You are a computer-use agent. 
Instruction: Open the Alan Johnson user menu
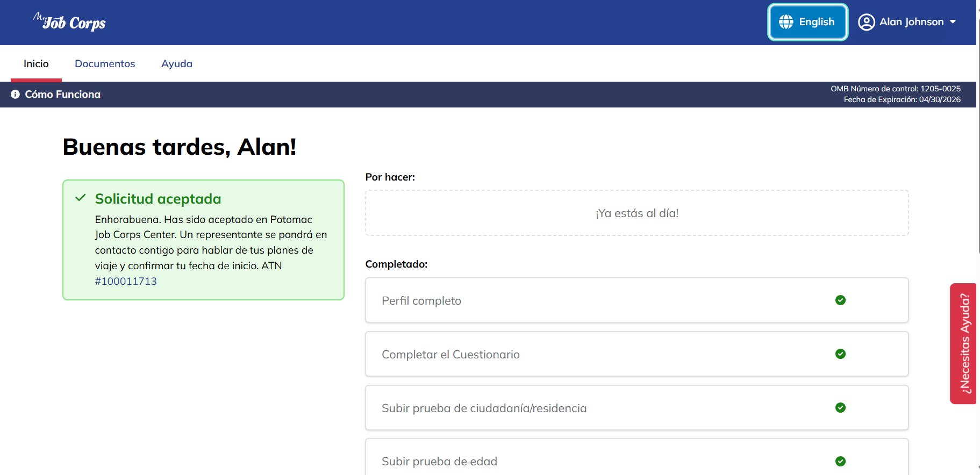[x=907, y=22]
